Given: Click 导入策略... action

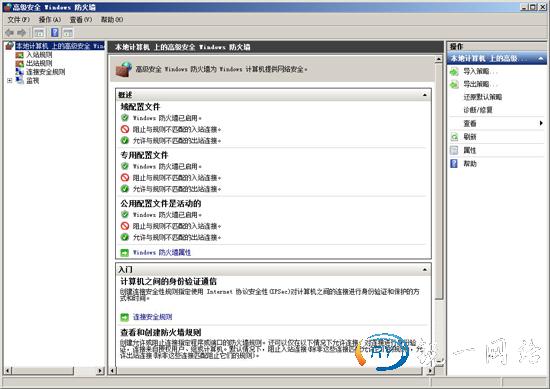Looking at the screenshot, I should click(480, 72).
